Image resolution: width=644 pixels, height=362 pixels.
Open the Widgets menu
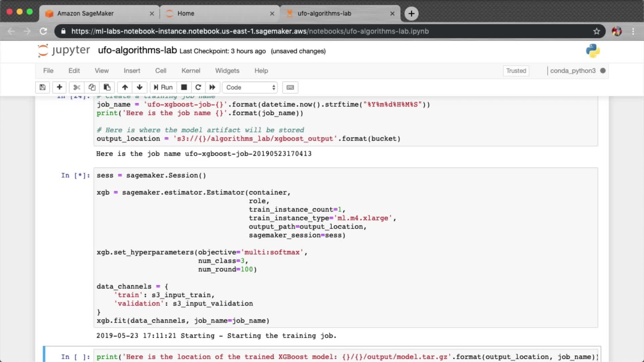[227, 71]
